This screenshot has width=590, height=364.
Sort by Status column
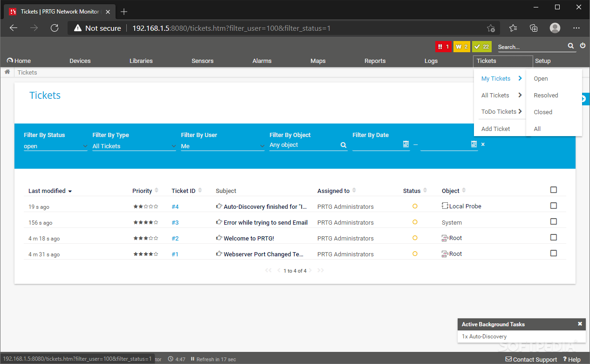tap(415, 191)
